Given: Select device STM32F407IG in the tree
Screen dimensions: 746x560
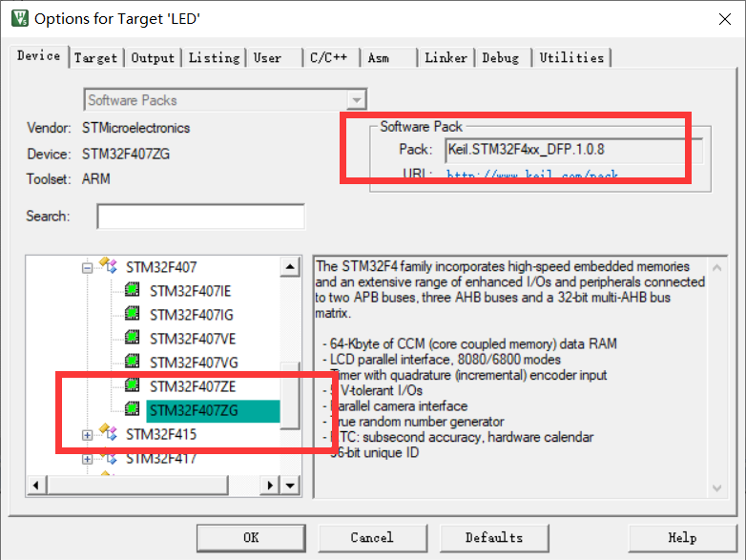Looking at the screenshot, I should (x=191, y=315).
